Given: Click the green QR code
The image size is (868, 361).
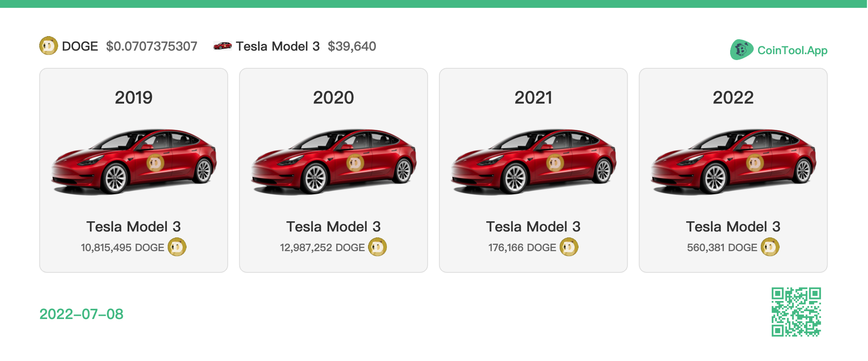Looking at the screenshot, I should (x=796, y=312).
